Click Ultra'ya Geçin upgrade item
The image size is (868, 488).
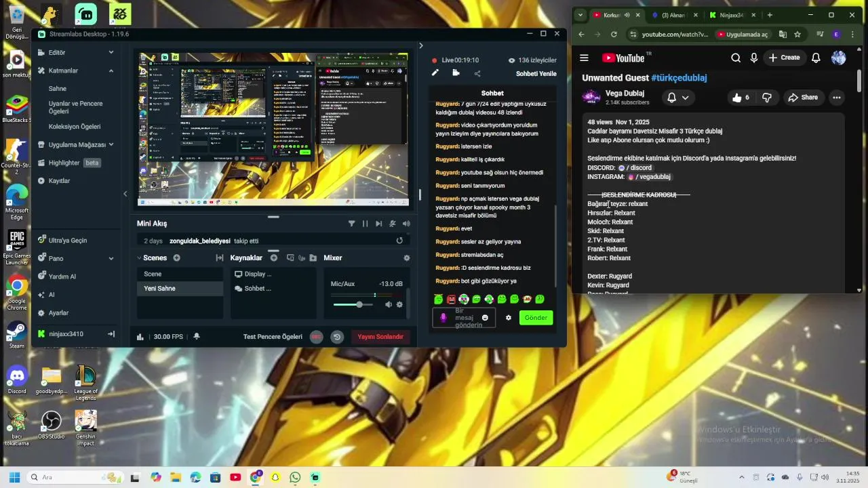pos(62,240)
